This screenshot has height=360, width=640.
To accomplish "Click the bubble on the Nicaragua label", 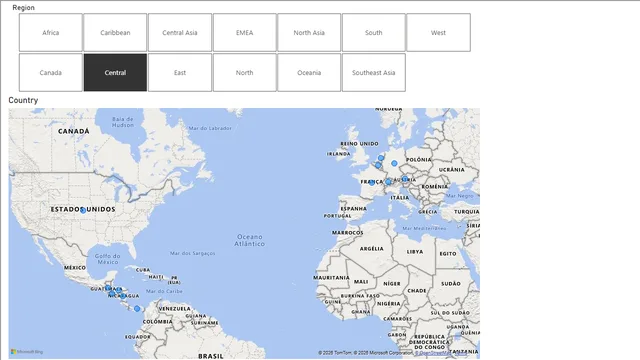I will [123, 296].
